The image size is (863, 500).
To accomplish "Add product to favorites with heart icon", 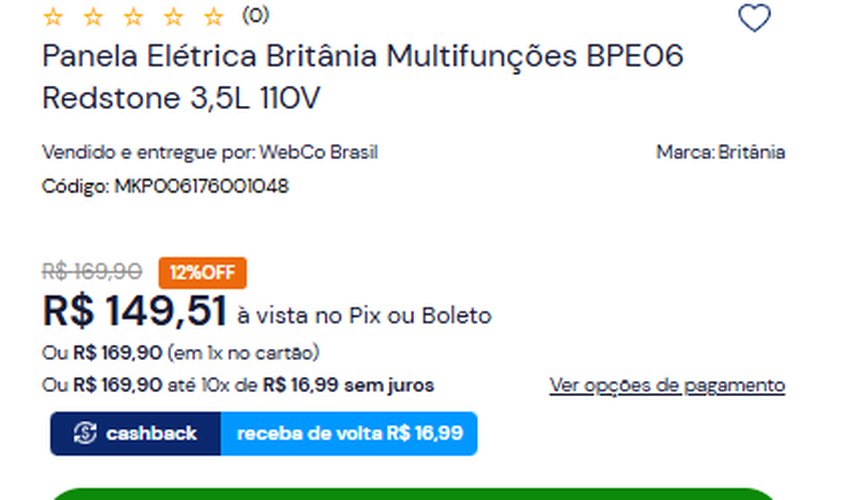I will tap(754, 18).
